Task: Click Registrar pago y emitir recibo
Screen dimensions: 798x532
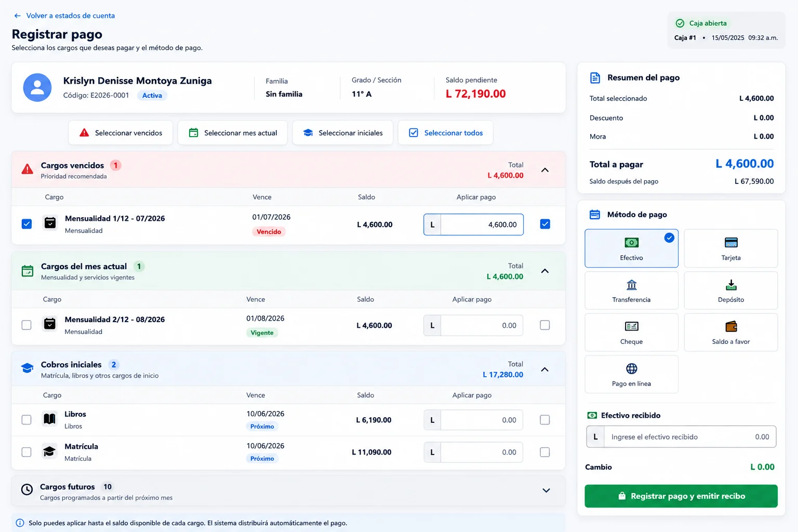Action: pyautogui.click(x=681, y=496)
